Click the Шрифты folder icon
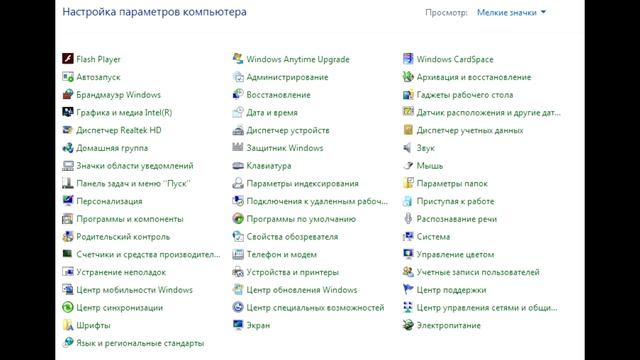 (x=68, y=325)
